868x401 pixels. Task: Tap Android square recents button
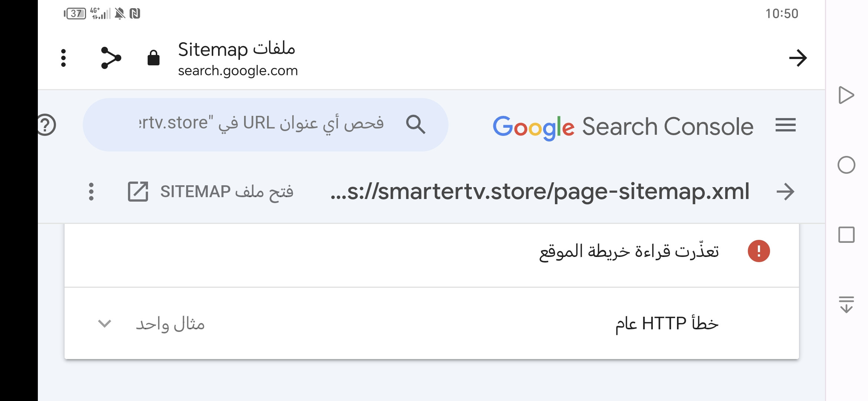pos(846,235)
